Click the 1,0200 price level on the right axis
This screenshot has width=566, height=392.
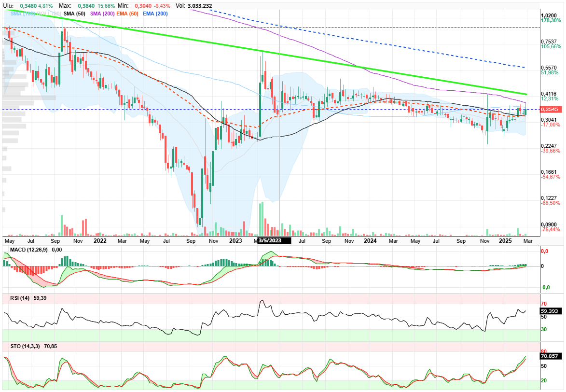click(x=549, y=15)
